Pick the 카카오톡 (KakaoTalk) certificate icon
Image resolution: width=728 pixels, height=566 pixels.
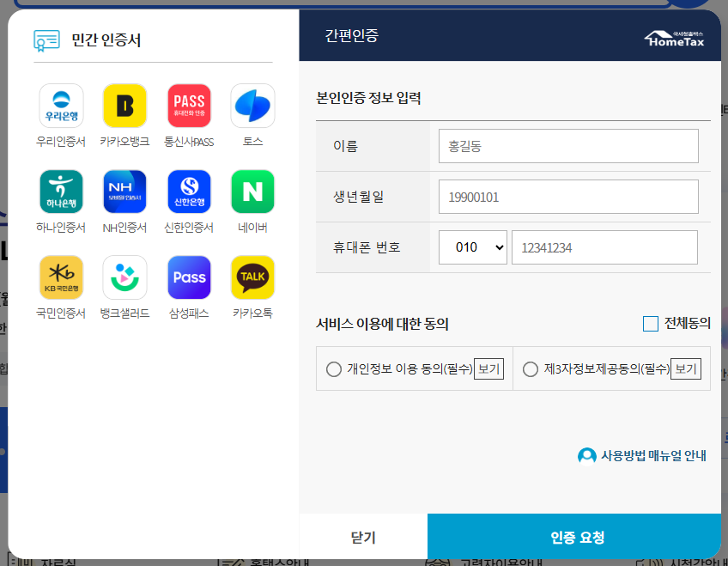point(252,277)
